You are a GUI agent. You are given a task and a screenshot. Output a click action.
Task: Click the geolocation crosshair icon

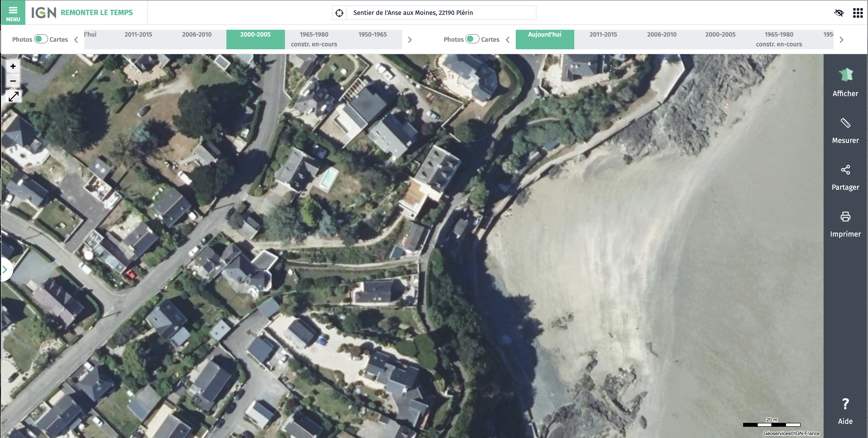pyautogui.click(x=339, y=13)
